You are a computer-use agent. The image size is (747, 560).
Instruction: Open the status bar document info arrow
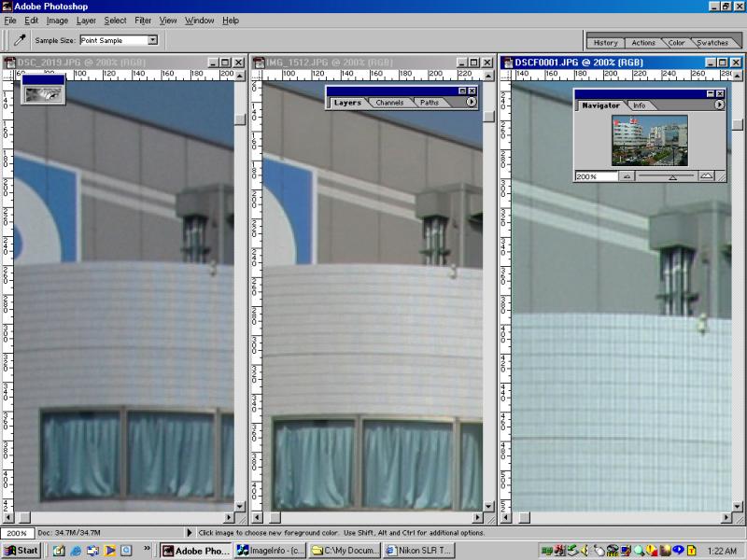pos(190,533)
